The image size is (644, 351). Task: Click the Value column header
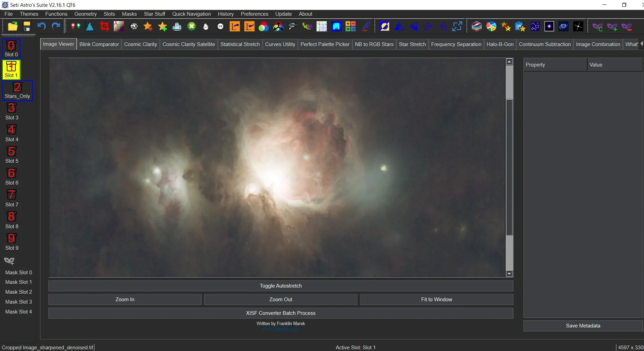coord(615,65)
